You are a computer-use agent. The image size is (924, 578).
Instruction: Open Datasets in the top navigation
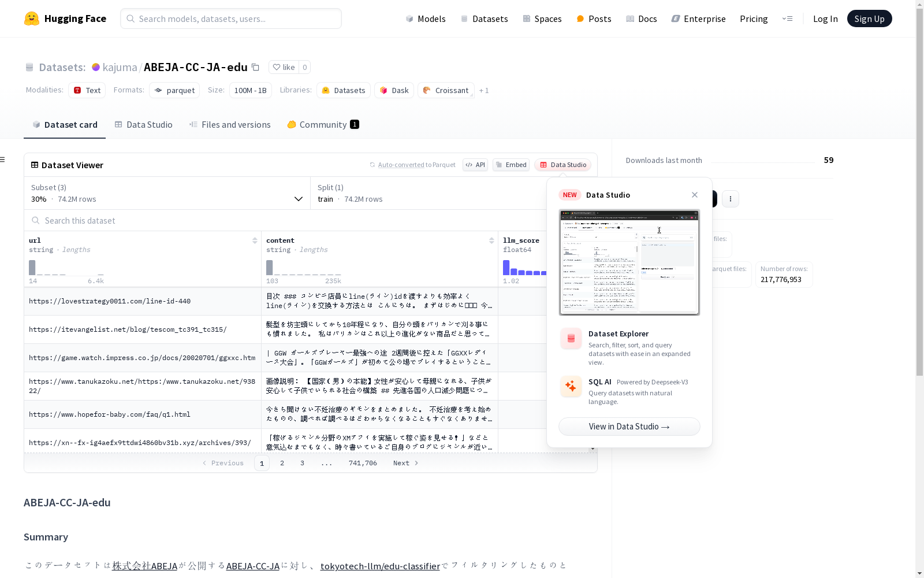click(484, 18)
